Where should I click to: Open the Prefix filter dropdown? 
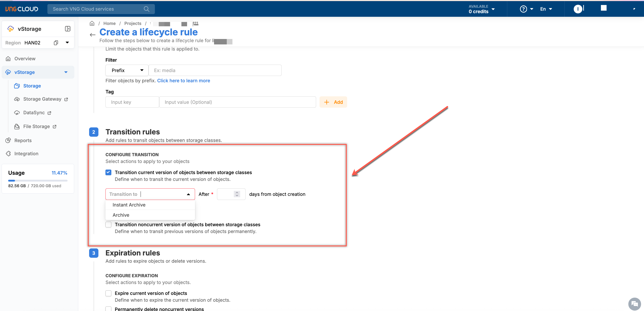[127, 70]
